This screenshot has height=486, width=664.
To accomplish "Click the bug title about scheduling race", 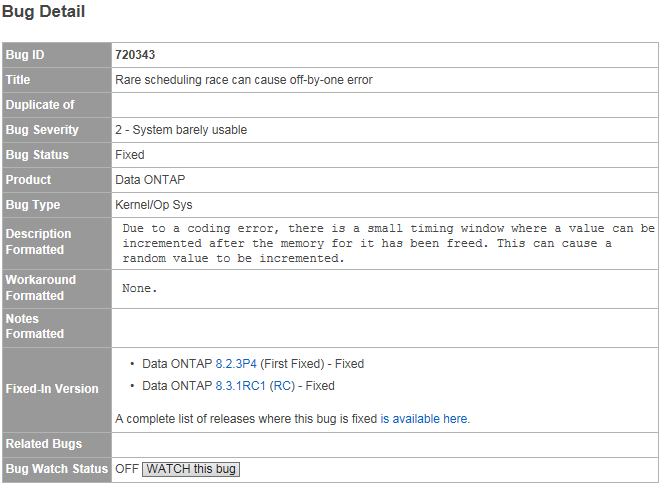I will click(244, 80).
